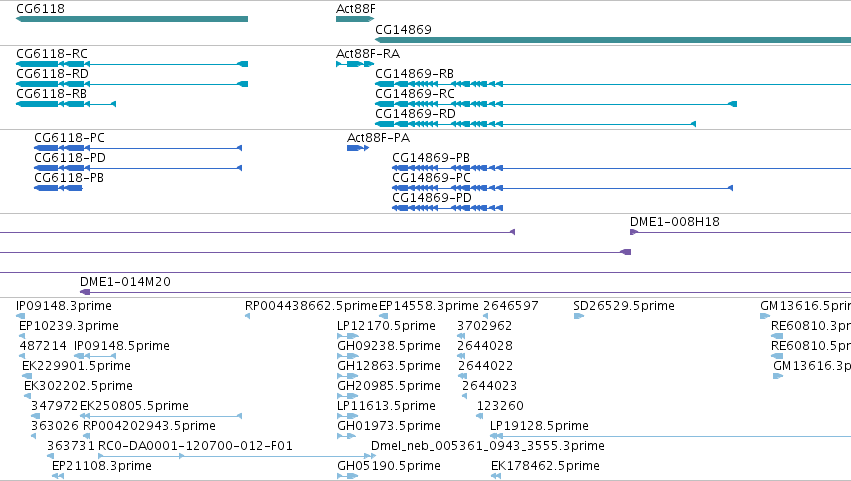Select the Act88F-PA protein feature
This screenshot has height=481, width=851.
[x=358, y=148]
